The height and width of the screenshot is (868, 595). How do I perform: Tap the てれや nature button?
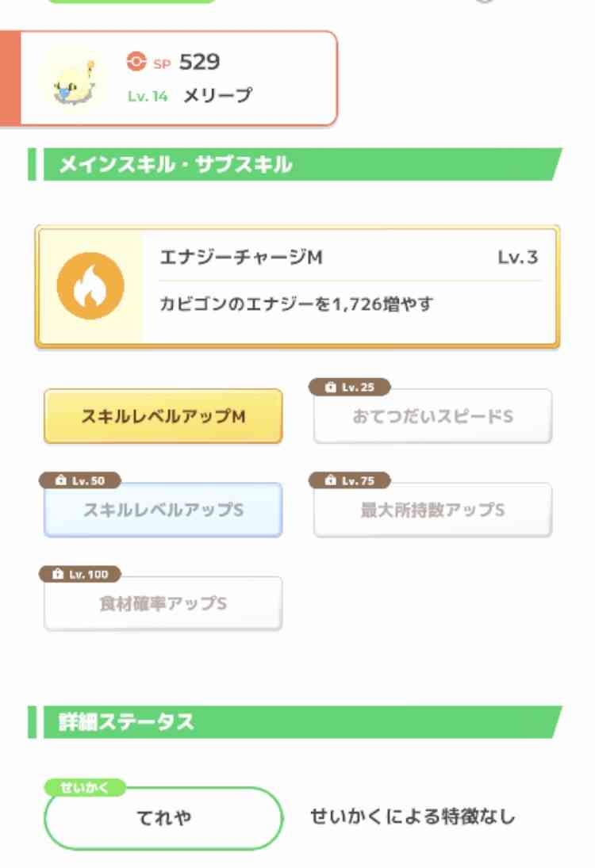point(163,818)
